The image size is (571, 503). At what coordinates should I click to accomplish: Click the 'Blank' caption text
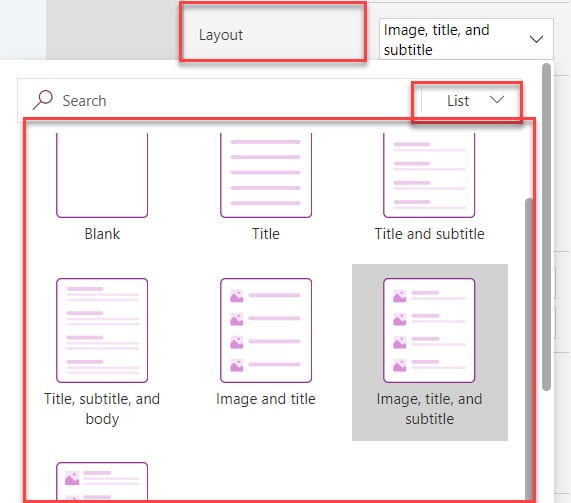102,234
